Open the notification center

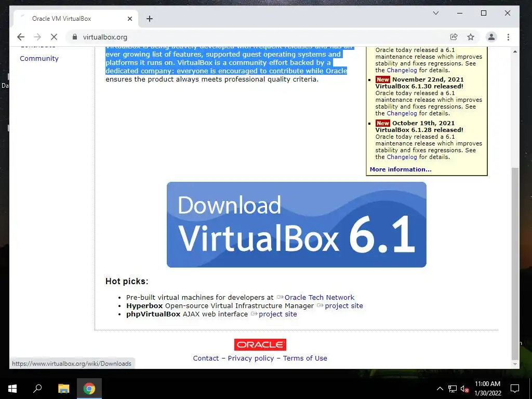(515, 389)
